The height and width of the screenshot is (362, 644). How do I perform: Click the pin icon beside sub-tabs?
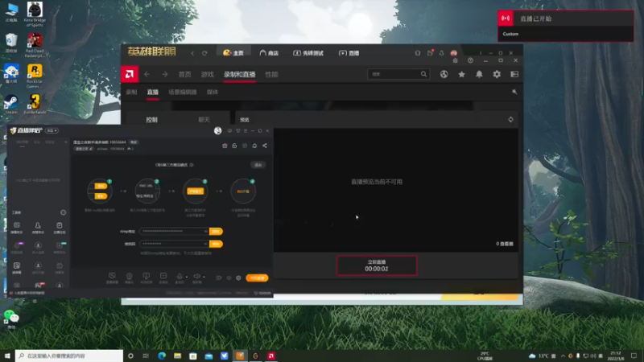pyautogui.click(x=514, y=92)
